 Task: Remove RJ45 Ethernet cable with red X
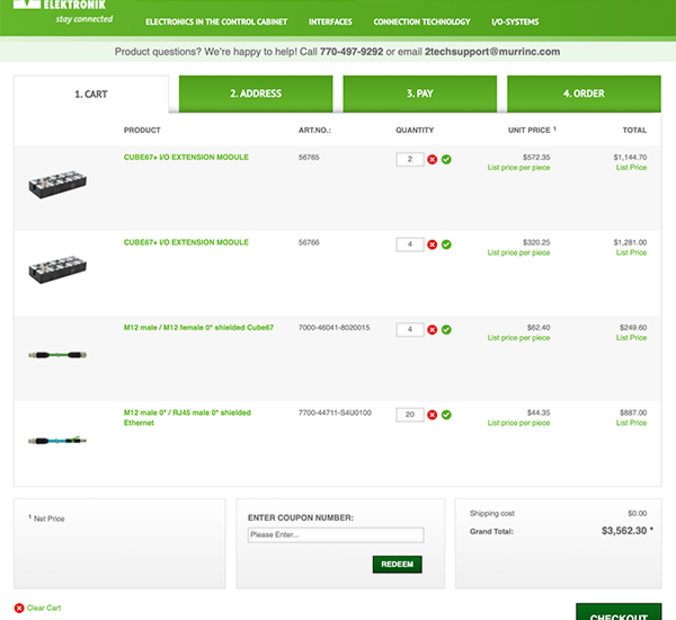coord(432,415)
